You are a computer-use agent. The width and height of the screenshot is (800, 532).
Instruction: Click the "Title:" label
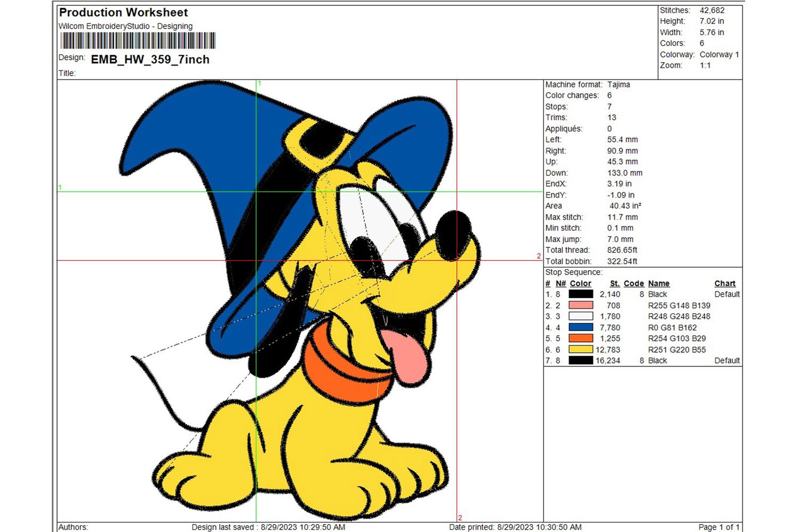(x=67, y=74)
